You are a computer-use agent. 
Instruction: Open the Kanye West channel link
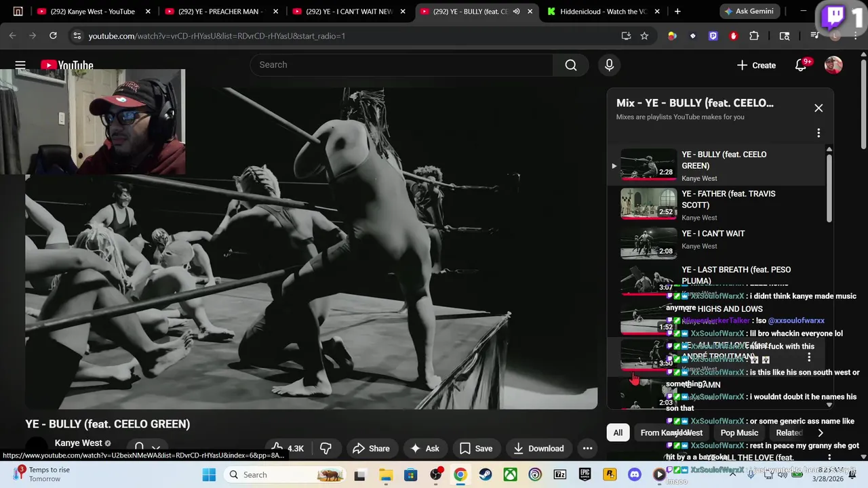point(78,443)
